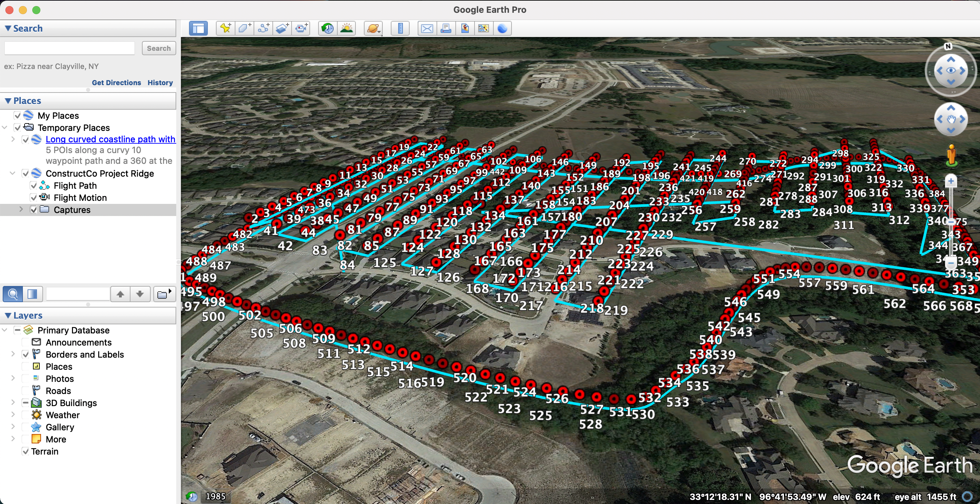Uncheck Temporary Places checkbox
This screenshot has width=980, height=504.
[17, 128]
